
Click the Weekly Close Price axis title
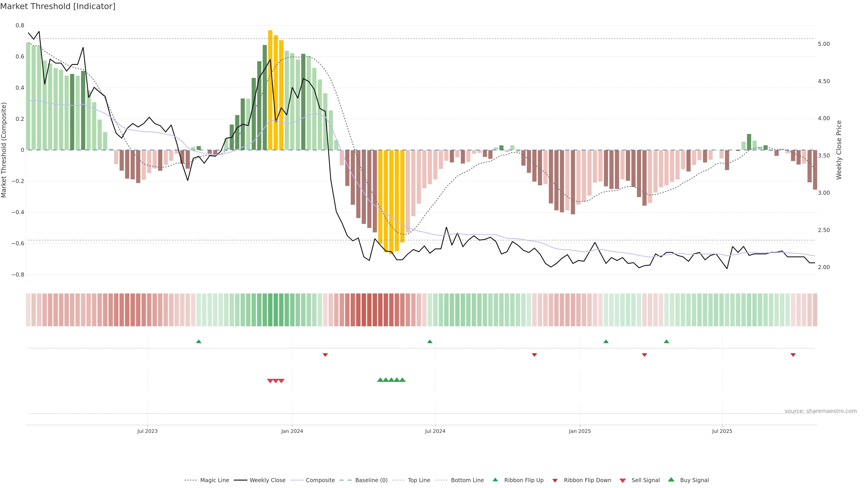coord(839,150)
